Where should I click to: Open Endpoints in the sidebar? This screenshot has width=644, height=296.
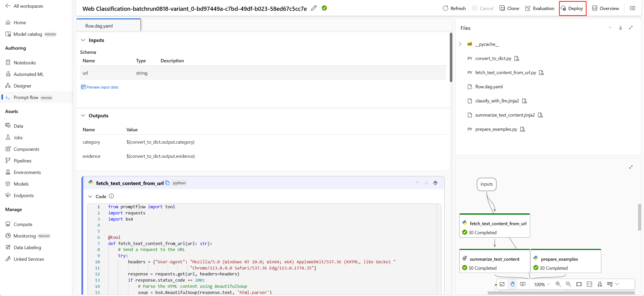click(23, 196)
